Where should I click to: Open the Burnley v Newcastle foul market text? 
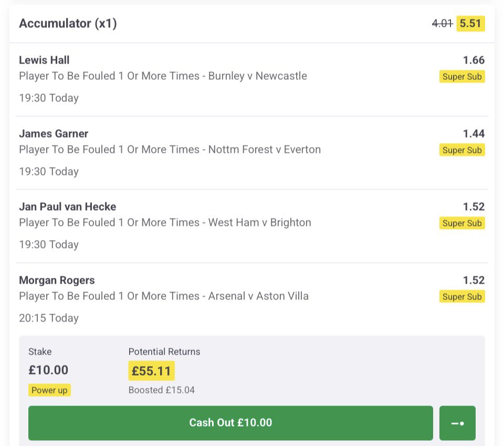(x=163, y=76)
